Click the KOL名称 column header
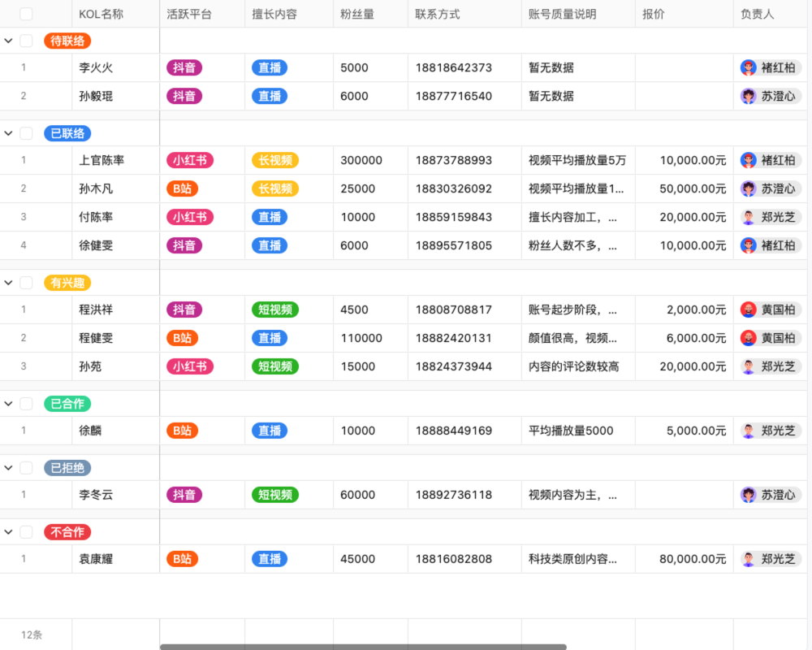Screen dimensions: 812x650 coord(97,13)
